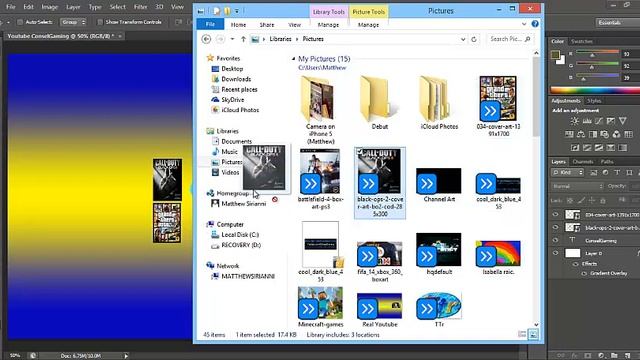Filter layers by pixel layers
640x360 pixels.
[x=593, y=173]
